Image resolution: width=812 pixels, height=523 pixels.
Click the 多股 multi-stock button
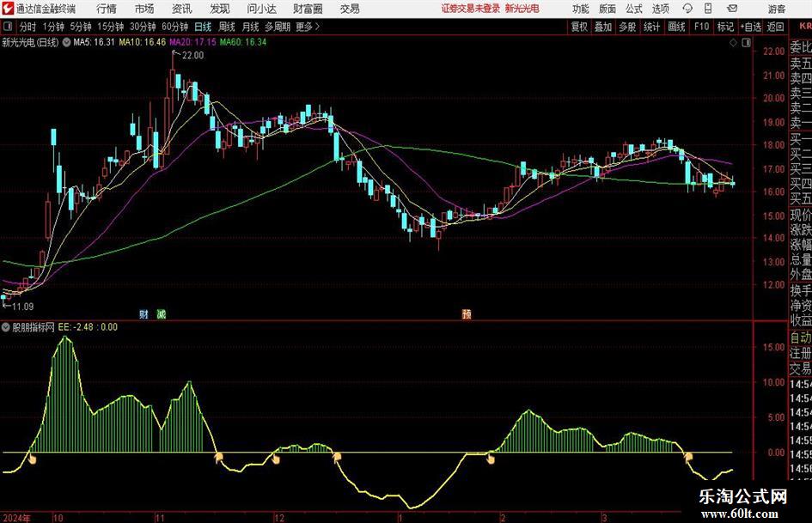(x=627, y=27)
